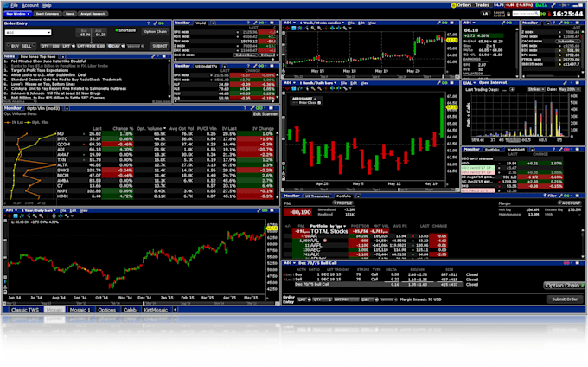Sort by the Opt. Volume column header
Viewport: 588px width, 367px height.
(x=150, y=128)
